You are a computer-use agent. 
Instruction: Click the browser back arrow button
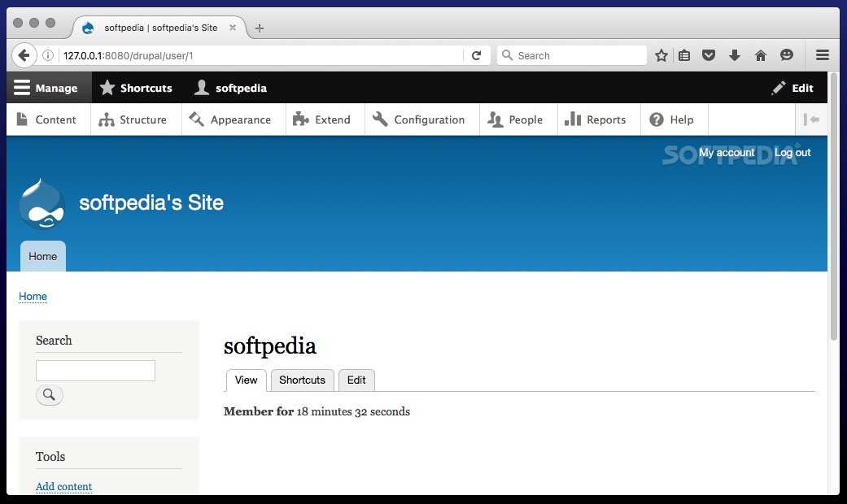click(24, 55)
